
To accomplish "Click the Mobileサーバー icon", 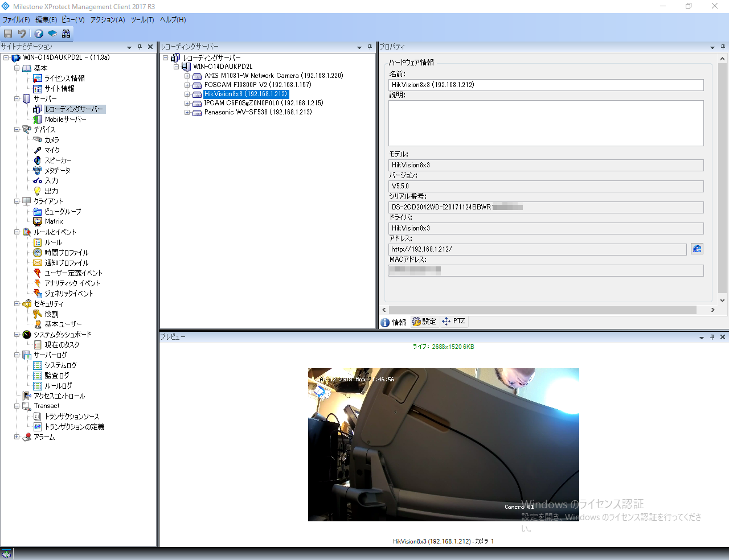I will pos(38,119).
